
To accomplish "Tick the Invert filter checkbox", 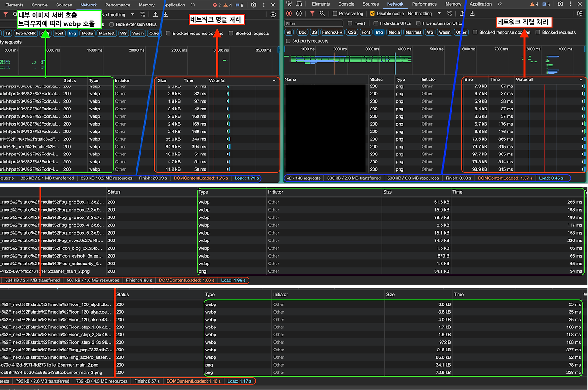I will [x=350, y=23].
